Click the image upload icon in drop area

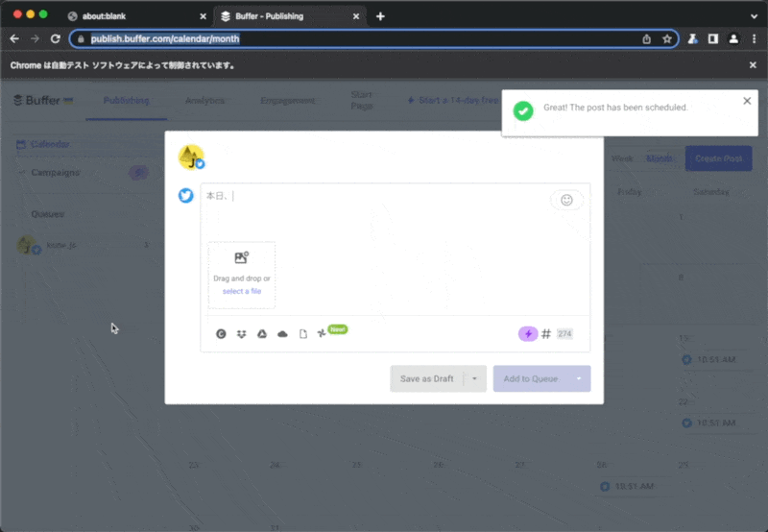point(242,257)
